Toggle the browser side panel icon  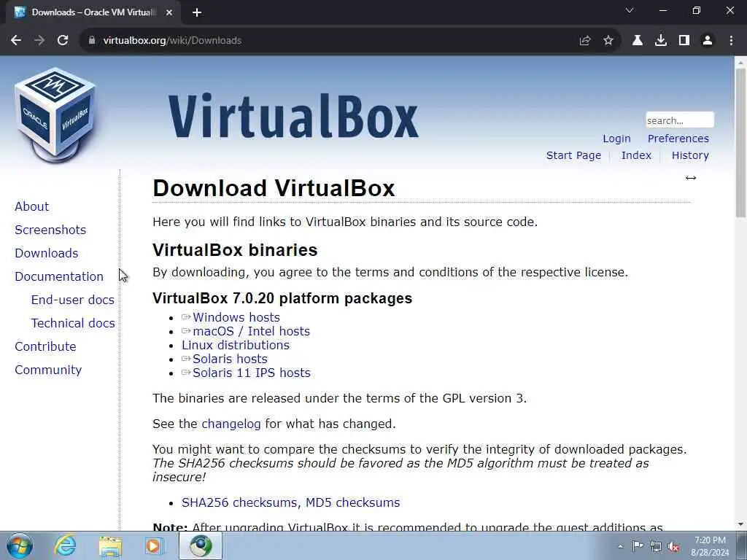click(x=684, y=41)
